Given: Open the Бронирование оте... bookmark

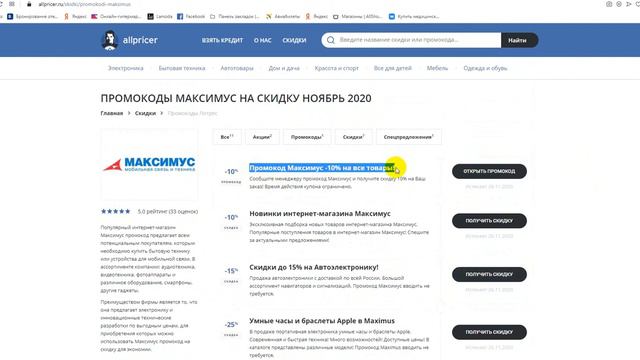Looking at the screenshot, I should (32, 16).
